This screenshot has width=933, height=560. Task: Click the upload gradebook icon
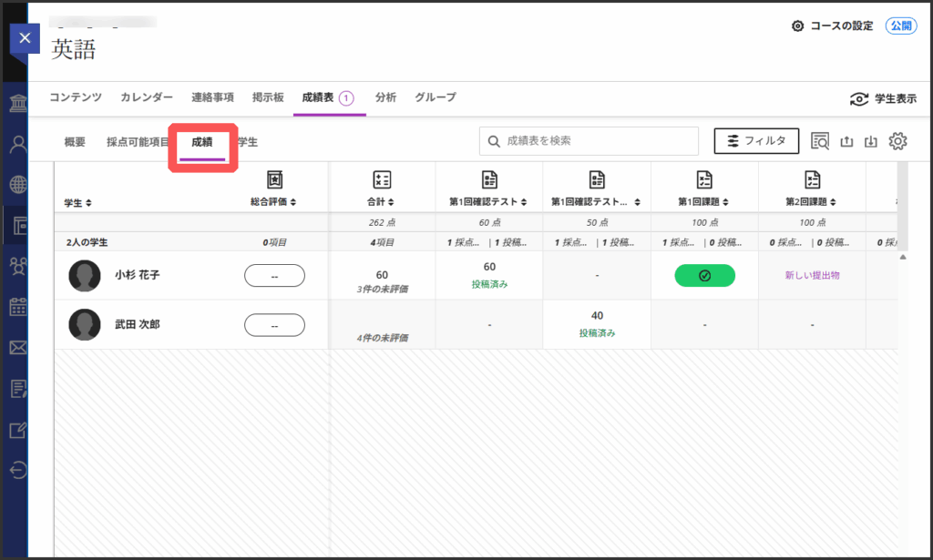846,141
